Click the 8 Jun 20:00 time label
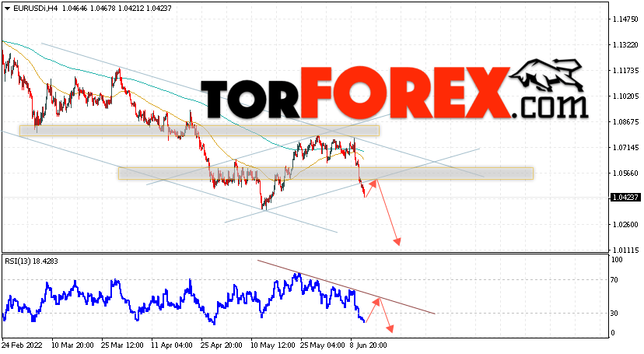Image resolution: width=644 pixels, height=354 pixels. [x=368, y=345]
